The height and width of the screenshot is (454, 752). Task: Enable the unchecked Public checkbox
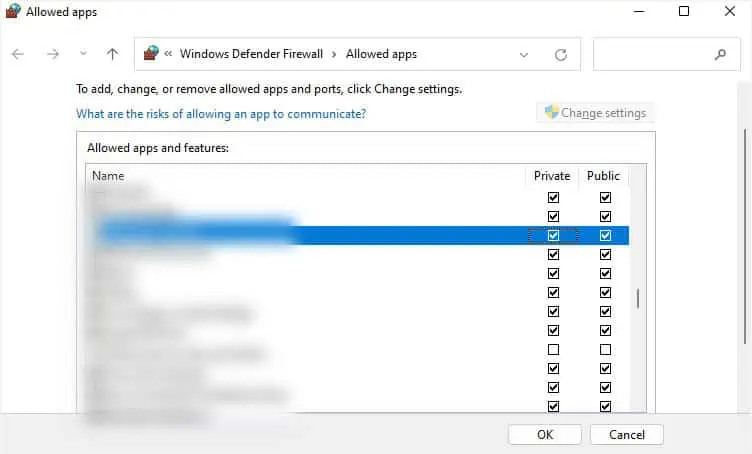click(605, 350)
